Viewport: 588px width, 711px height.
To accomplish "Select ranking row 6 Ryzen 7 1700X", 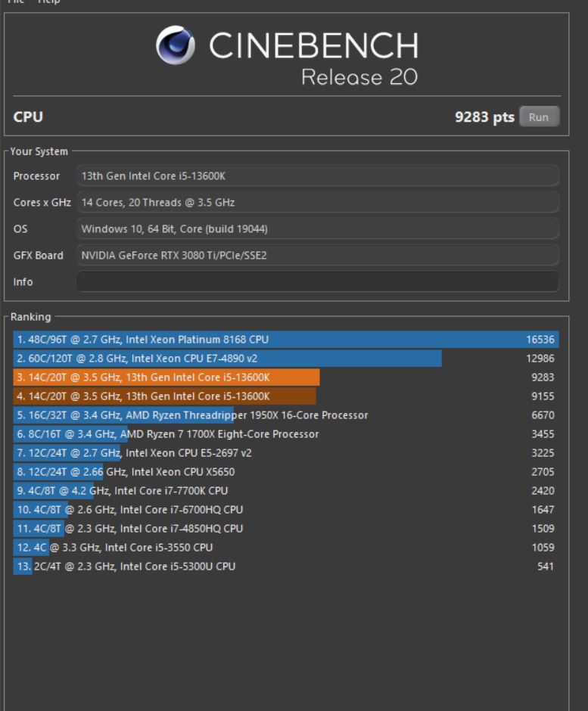I will point(286,434).
